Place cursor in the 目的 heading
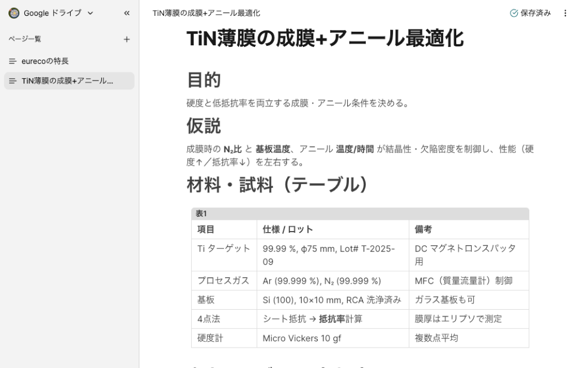This screenshot has height=368, width=588. point(204,80)
